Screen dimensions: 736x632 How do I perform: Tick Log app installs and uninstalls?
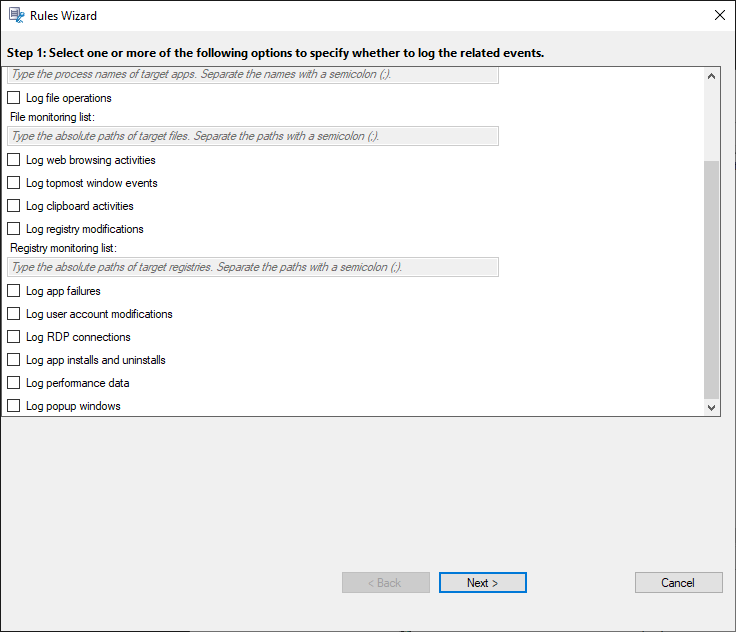(14, 360)
